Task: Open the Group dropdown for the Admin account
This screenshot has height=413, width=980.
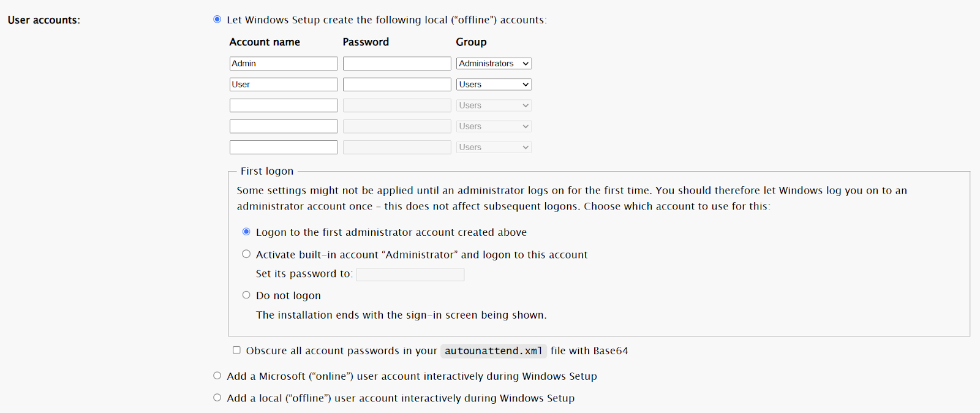Action: click(493, 63)
